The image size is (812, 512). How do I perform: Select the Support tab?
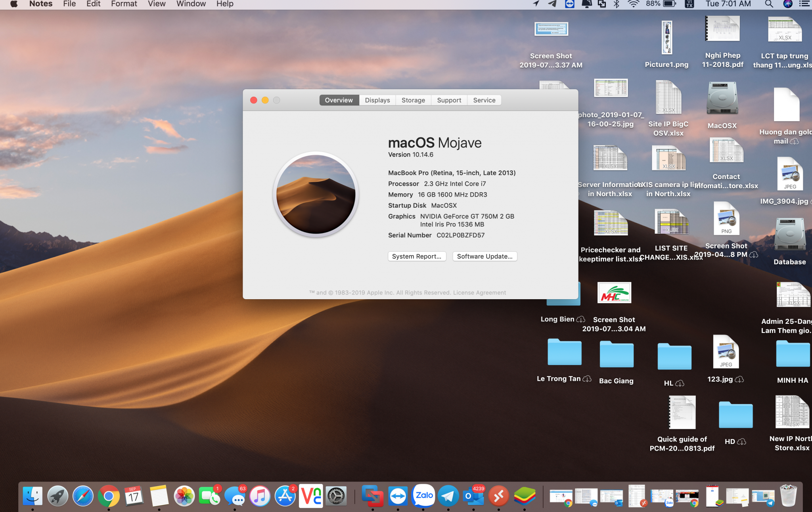(449, 100)
